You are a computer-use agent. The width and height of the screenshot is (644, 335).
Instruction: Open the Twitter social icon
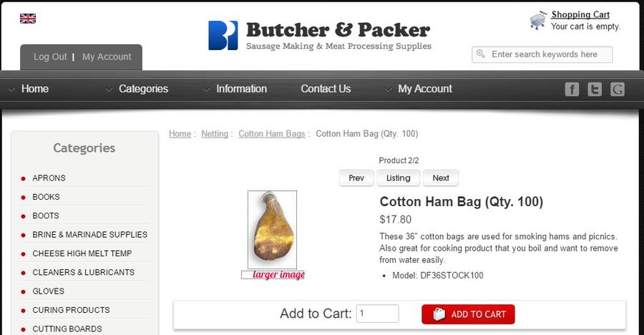click(x=595, y=89)
